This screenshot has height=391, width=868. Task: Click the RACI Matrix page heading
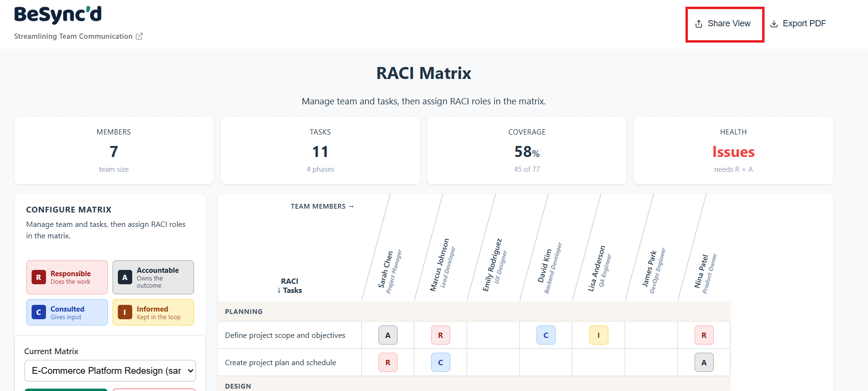coord(424,73)
